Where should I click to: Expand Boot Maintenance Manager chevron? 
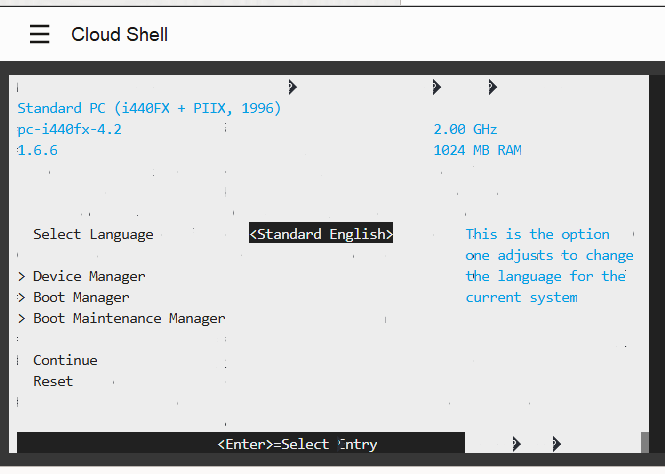tap(22, 319)
